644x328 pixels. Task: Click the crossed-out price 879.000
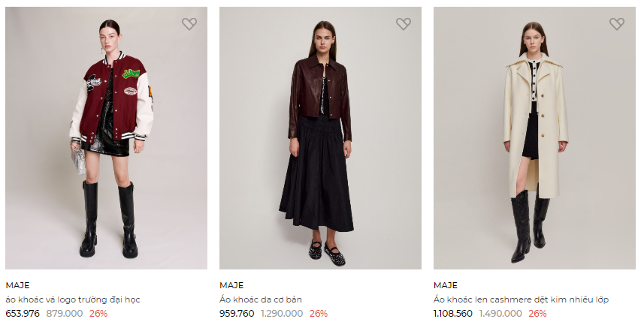click(x=65, y=314)
